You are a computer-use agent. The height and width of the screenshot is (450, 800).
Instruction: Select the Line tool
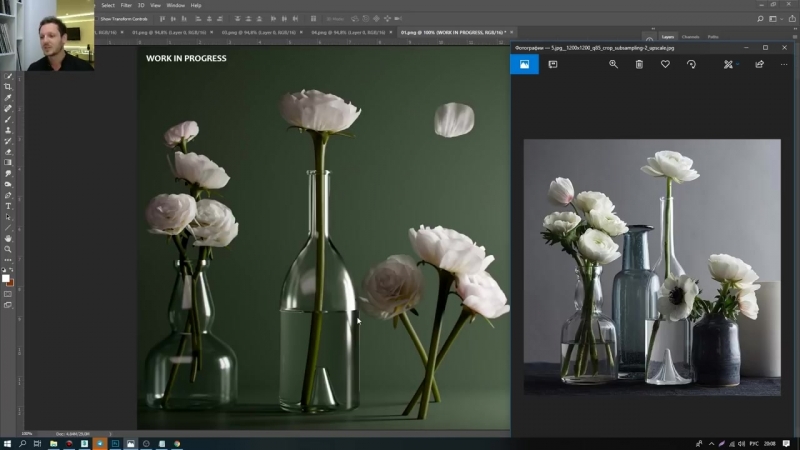coord(8,228)
